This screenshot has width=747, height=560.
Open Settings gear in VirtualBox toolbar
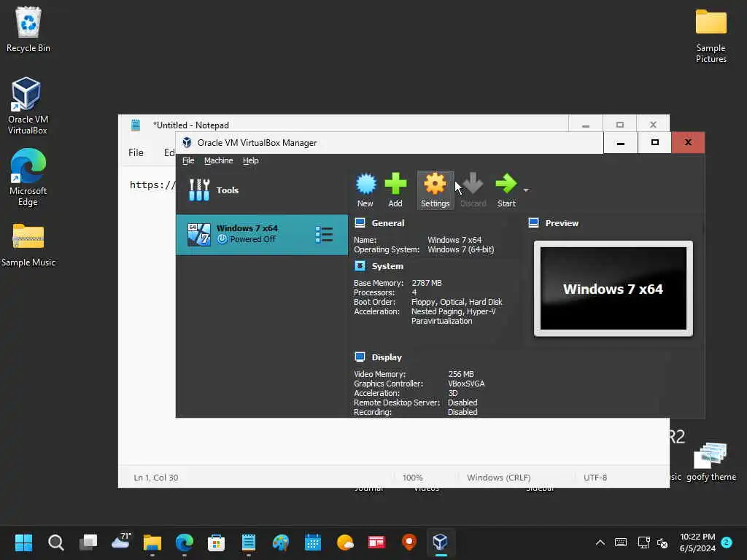(x=435, y=190)
